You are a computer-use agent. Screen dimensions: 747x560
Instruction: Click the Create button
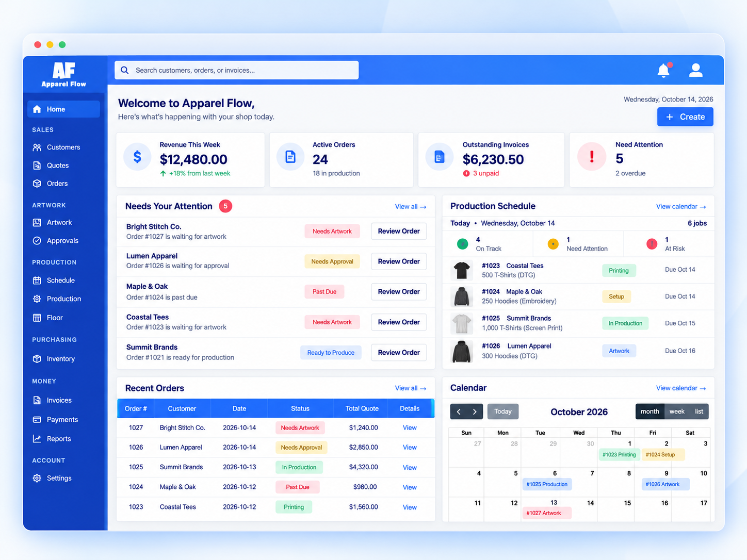685,117
